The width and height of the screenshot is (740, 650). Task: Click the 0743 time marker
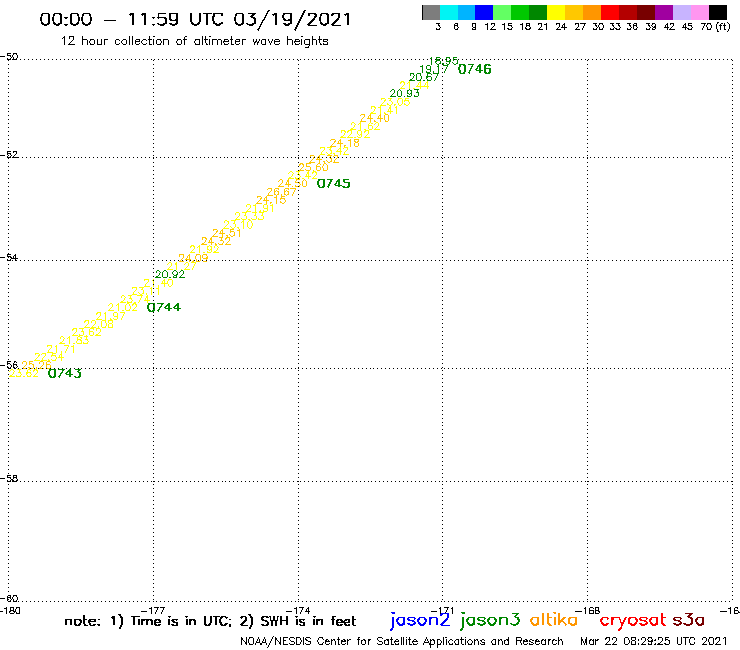65,373
